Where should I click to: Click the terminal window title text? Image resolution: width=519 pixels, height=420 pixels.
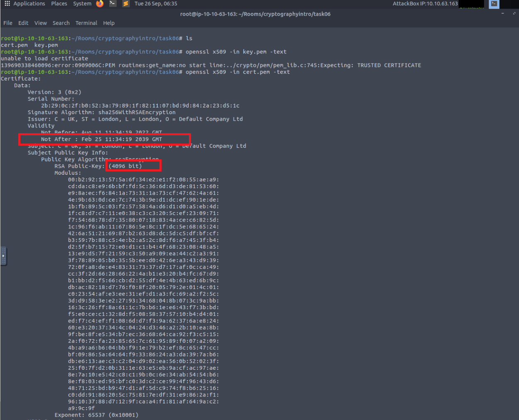[x=255, y=14]
